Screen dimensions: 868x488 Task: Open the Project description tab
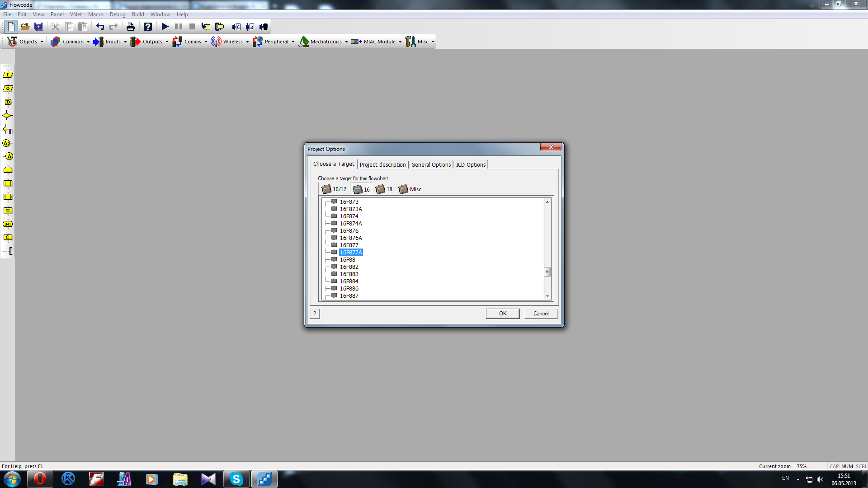382,164
